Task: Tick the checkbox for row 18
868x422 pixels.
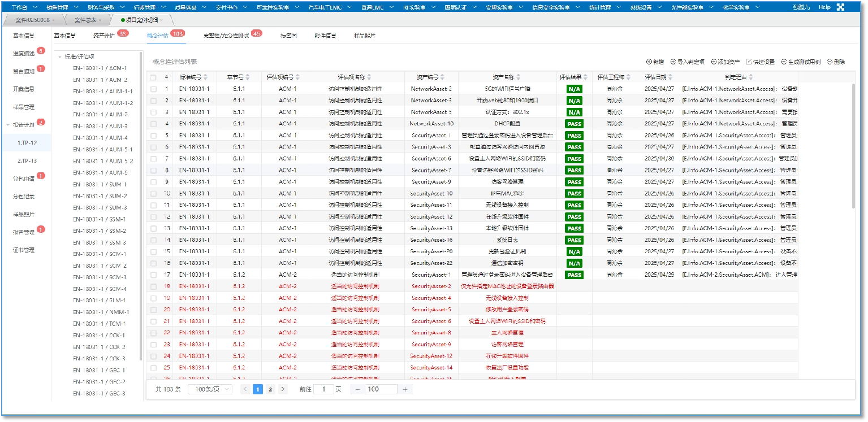Action: click(153, 286)
